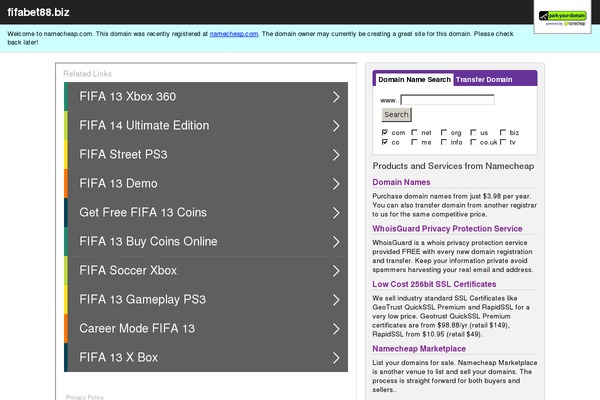The width and height of the screenshot is (600, 400).
Task: Uncheck the com domain checkbox
Action: pyautogui.click(x=385, y=132)
